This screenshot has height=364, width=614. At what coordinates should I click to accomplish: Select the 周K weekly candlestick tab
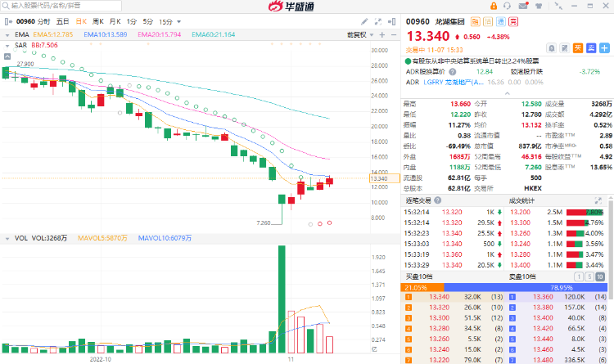coord(98,21)
